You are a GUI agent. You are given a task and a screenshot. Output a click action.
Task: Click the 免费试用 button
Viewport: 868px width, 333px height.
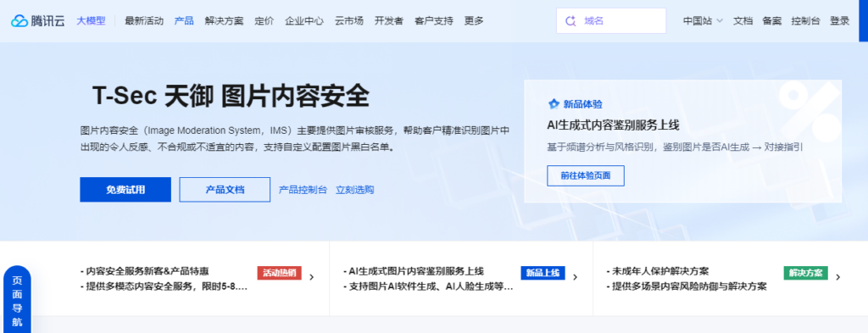pos(125,190)
